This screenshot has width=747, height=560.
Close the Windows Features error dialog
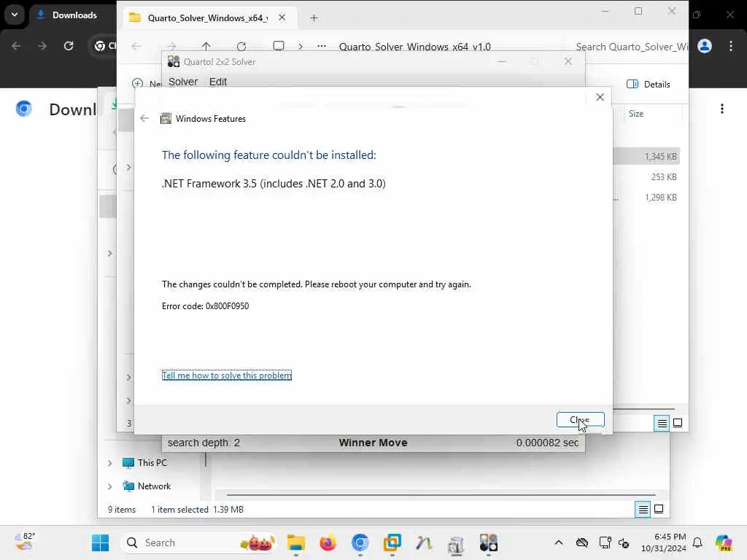point(580,419)
